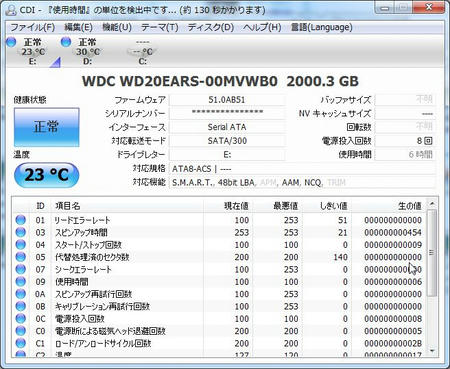This screenshot has height=369, width=450.
Task: Click the 最悪値 column header
Action: pyautogui.click(x=277, y=206)
